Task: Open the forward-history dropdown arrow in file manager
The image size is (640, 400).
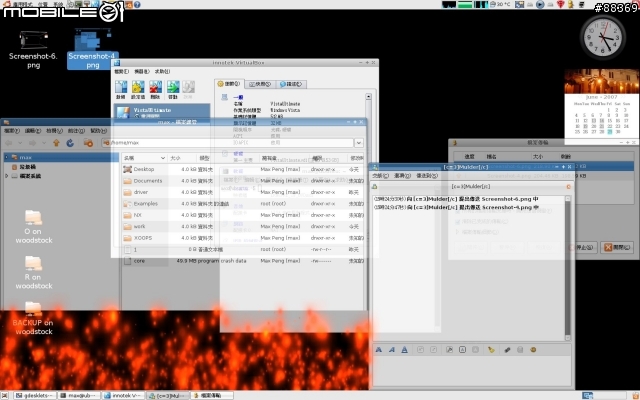Action: click(x=44, y=143)
